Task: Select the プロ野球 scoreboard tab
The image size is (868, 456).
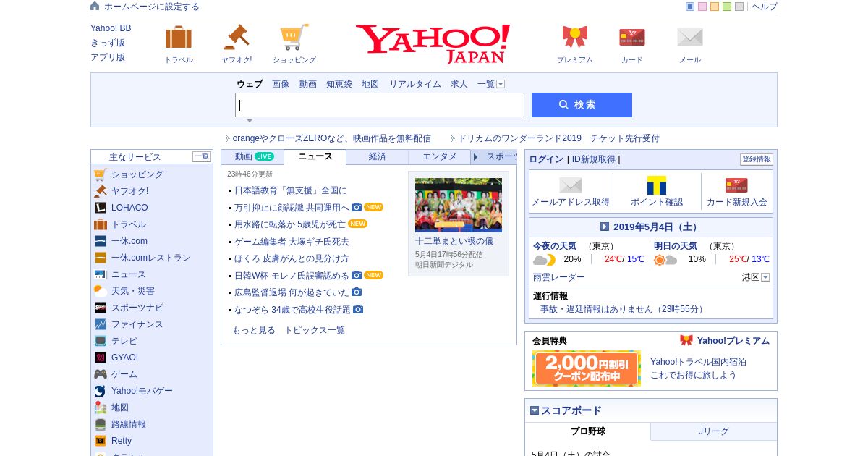Action: point(588,431)
